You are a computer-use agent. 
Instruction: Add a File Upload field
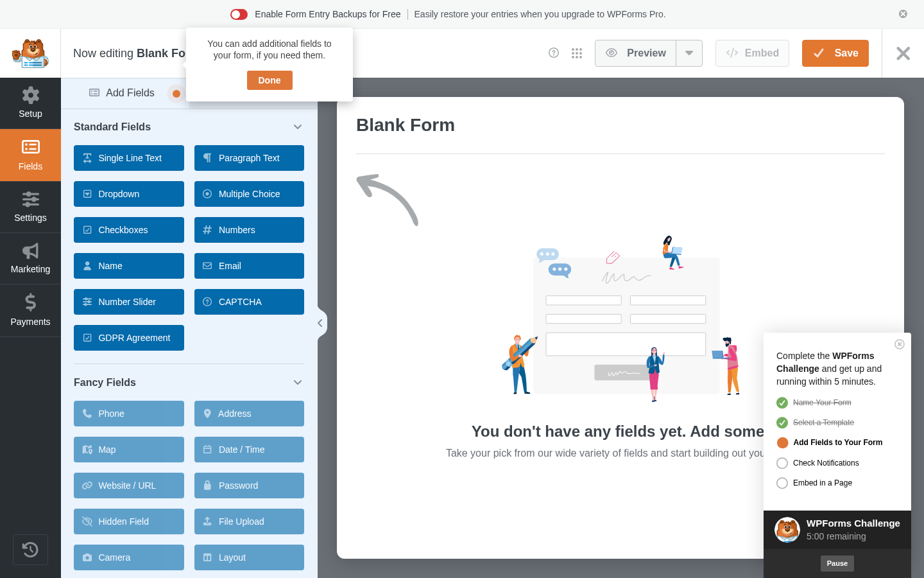tap(249, 521)
